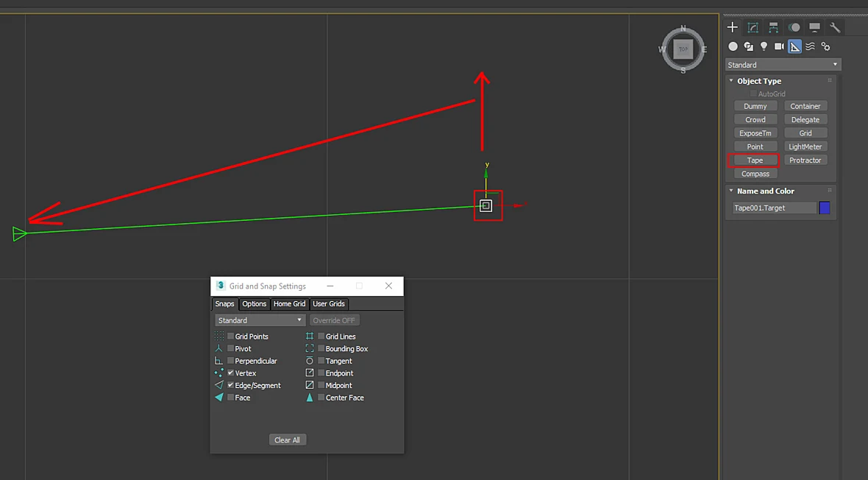Click the Tape001.Target name field
This screenshot has height=480, width=868.
(x=775, y=208)
